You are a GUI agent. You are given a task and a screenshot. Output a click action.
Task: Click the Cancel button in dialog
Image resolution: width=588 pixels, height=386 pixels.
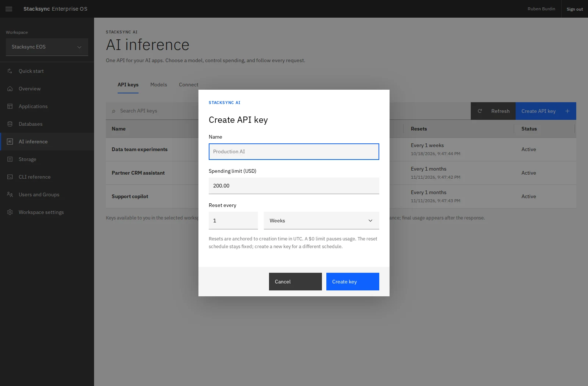[x=295, y=282]
